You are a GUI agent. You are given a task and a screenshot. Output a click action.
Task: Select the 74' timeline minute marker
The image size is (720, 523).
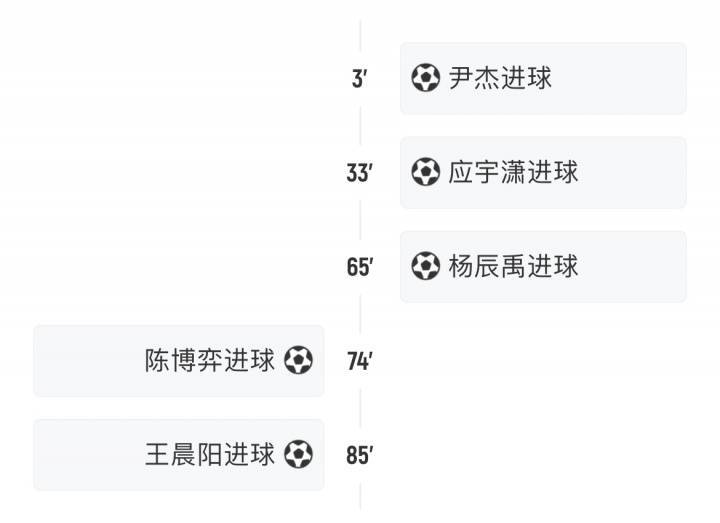(x=360, y=361)
